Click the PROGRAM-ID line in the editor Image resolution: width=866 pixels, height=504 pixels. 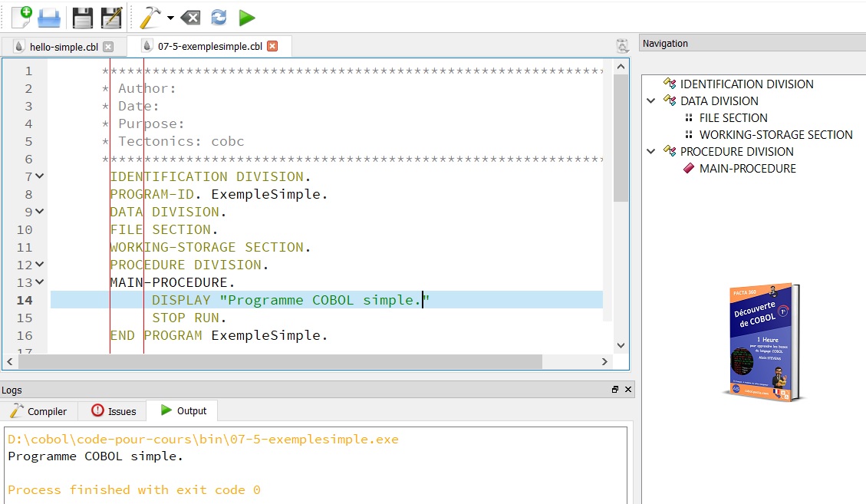(219, 194)
